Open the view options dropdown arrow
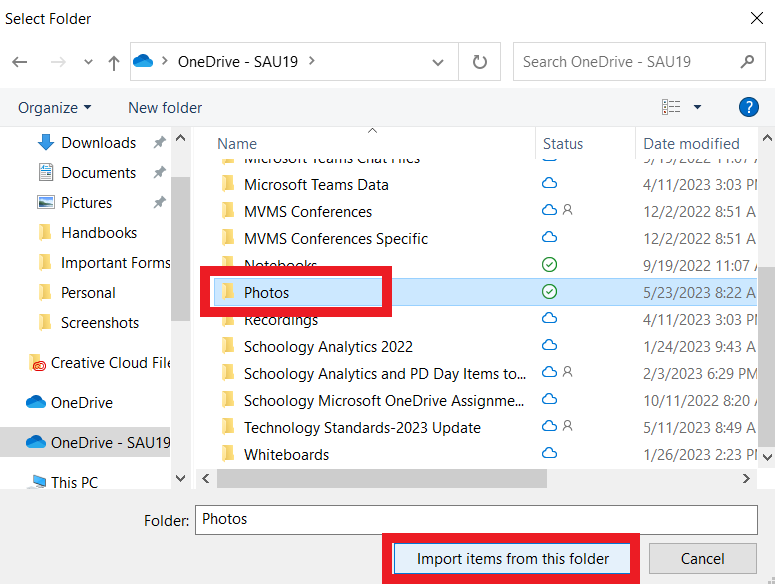This screenshot has width=775, height=584. (697, 107)
